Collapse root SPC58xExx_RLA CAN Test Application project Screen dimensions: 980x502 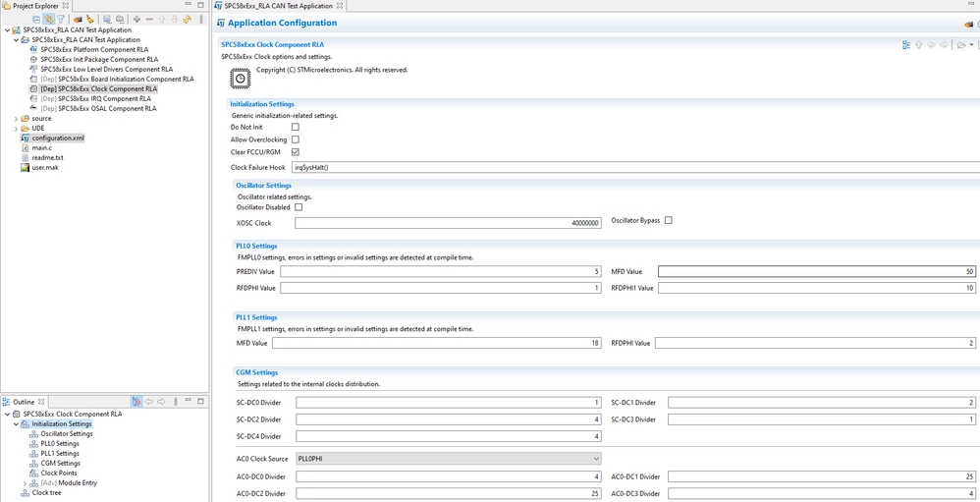click(x=7, y=29)
